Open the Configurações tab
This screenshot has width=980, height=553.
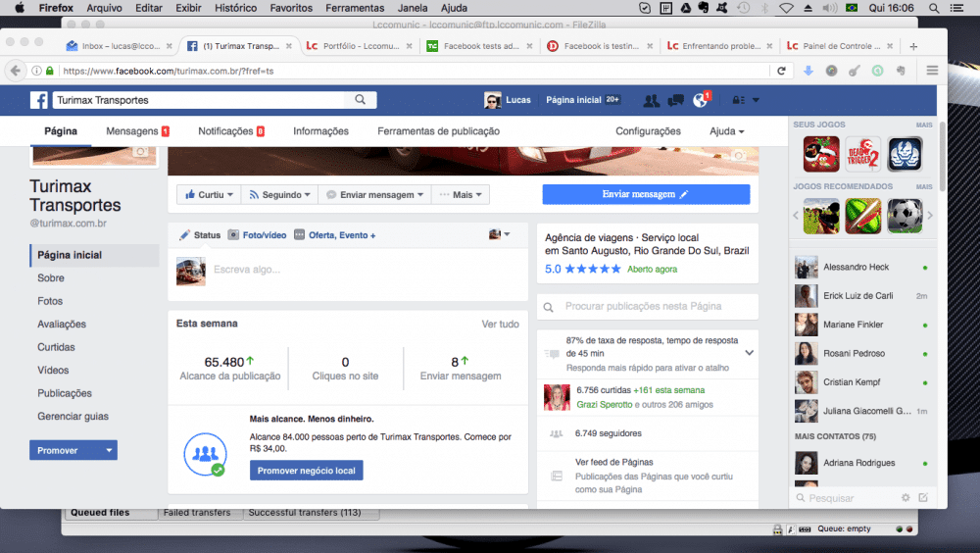(648, 131)
